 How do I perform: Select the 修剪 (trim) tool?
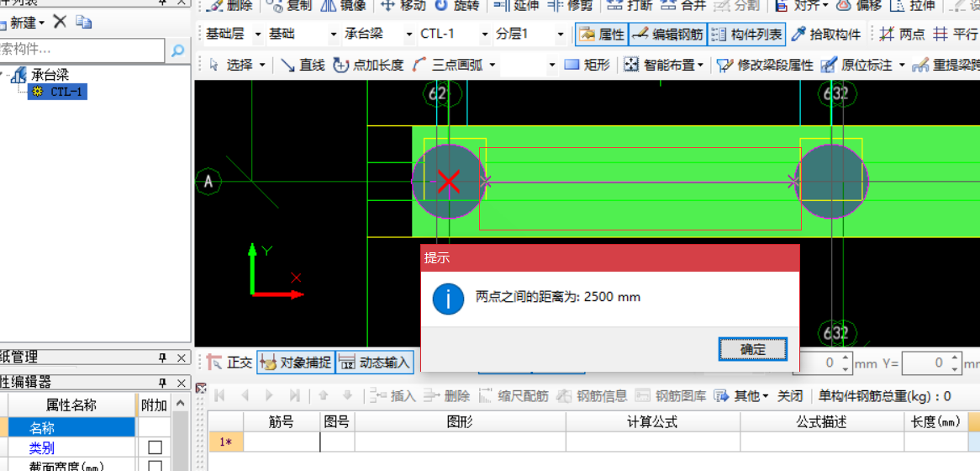(570, 6)
